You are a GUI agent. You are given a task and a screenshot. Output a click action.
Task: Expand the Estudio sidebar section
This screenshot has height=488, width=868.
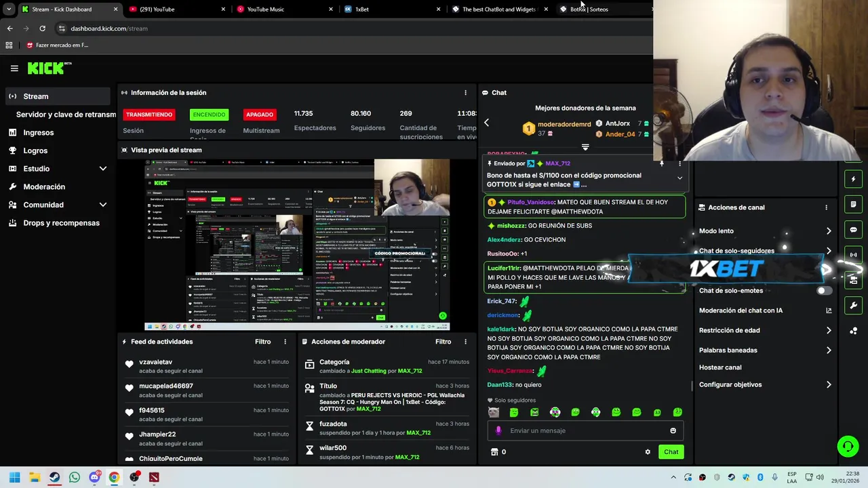(x=103, y=169)
